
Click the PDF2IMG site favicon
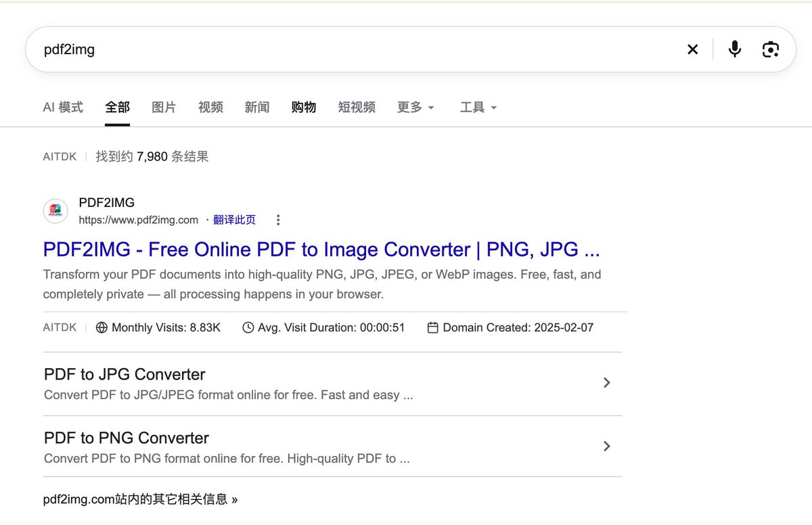(x=55, y=211)
